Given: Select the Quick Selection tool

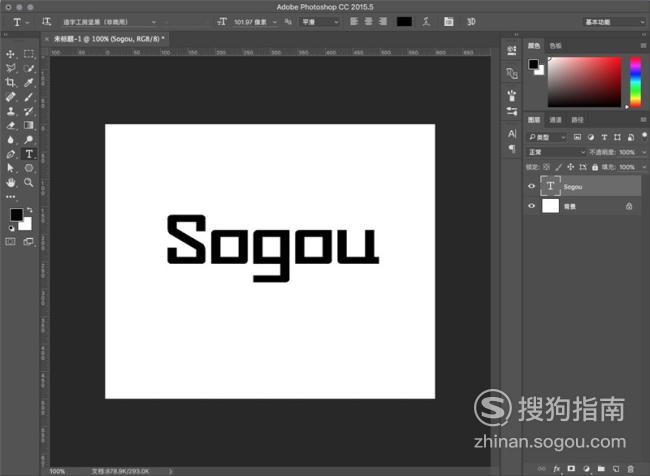Looking at the screenshot, I should (29, 68).
